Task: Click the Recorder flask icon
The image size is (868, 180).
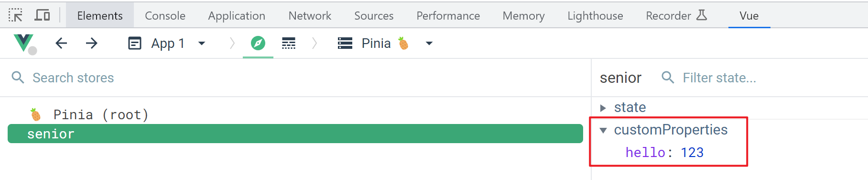Action: click(x=701, y=15)
